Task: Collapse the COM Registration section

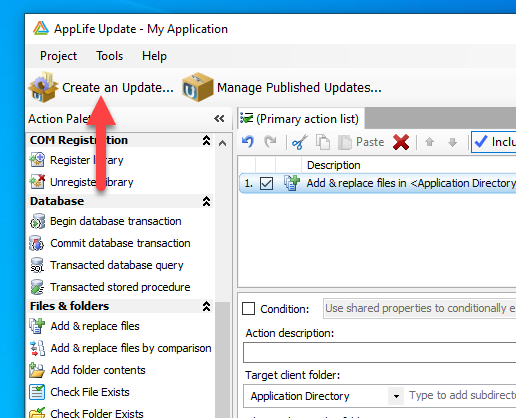Action: click(x=206, y=140)
